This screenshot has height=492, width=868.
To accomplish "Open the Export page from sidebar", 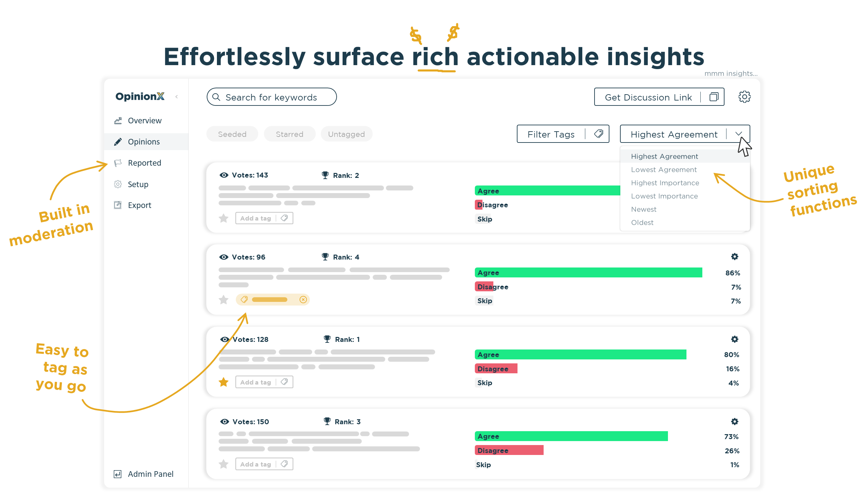I will (139, 205).
